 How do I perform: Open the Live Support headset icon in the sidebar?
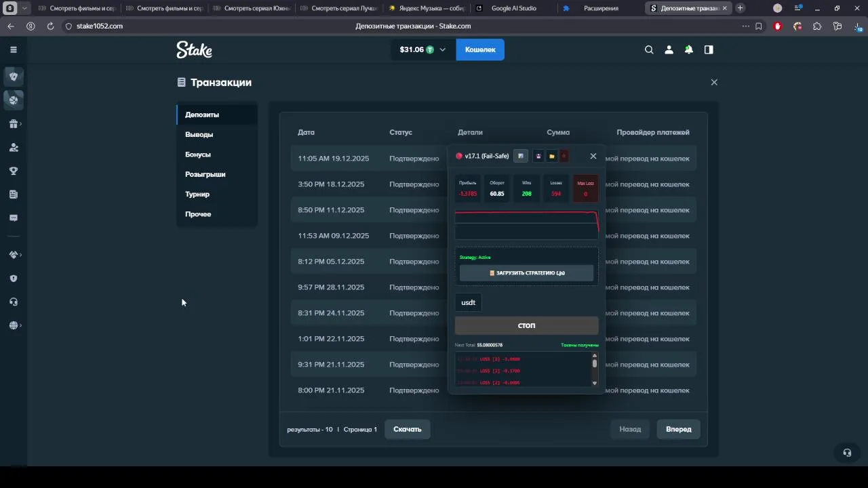[x=14, y=302]
